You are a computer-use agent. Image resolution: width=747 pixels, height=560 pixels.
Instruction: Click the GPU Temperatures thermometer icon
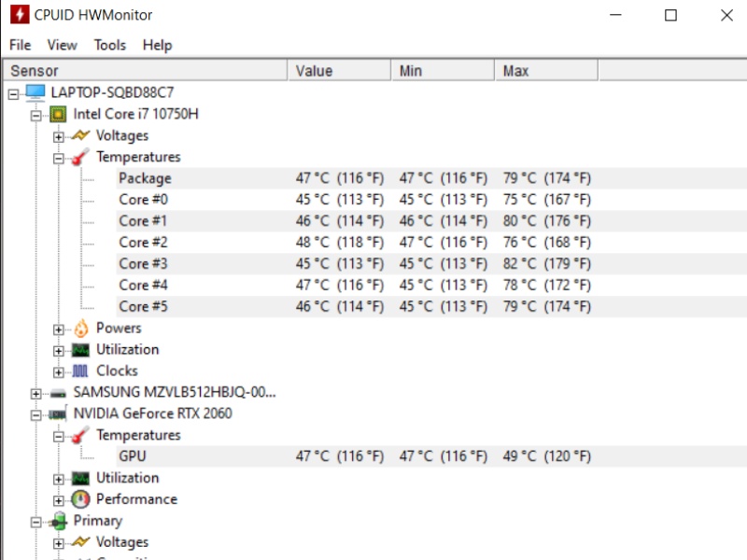(80, 435)
